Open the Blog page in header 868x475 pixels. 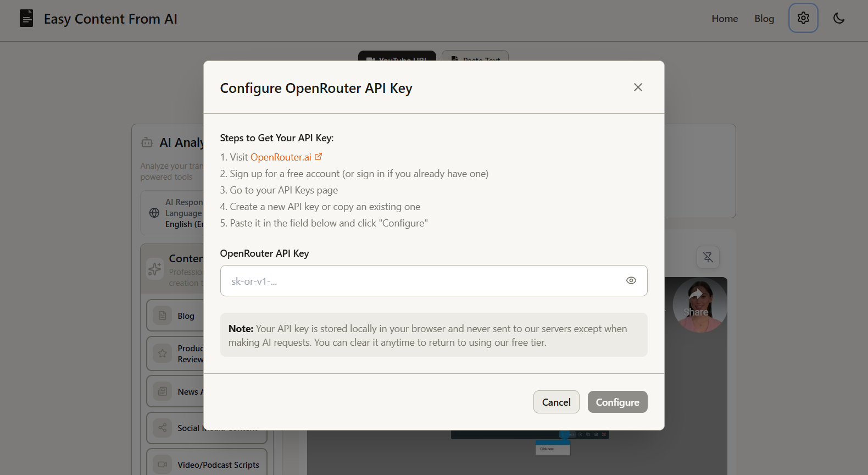pyautogui.click(x=764, y=19)
